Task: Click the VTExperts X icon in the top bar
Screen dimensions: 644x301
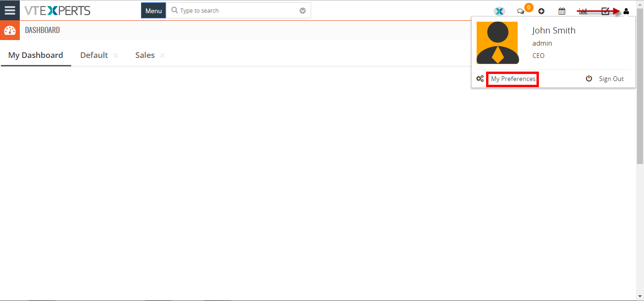Action: coord(499,11)
